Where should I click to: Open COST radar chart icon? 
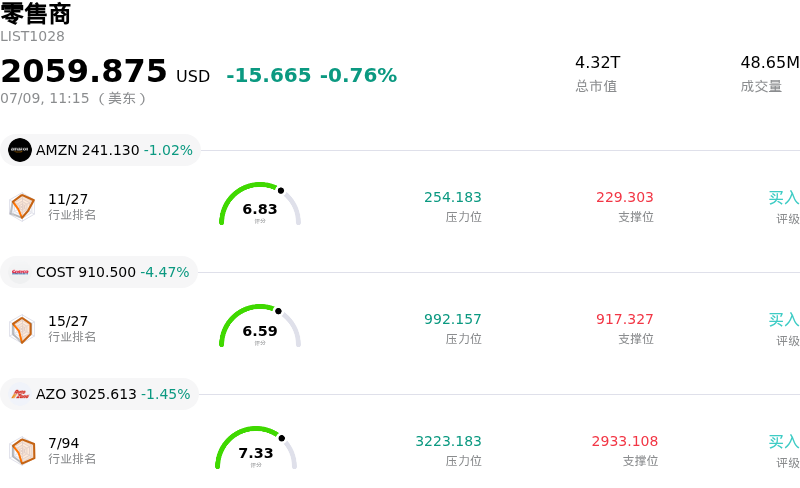tap(22, 329)
